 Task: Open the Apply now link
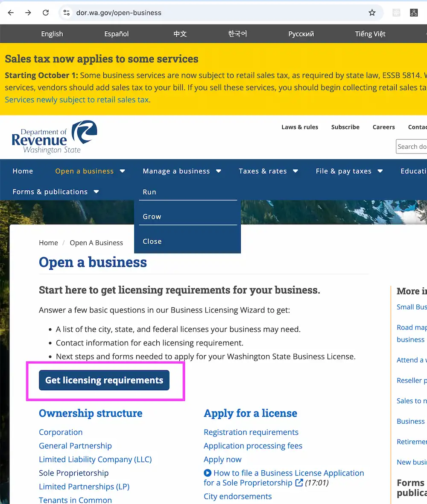pos(222,459)
